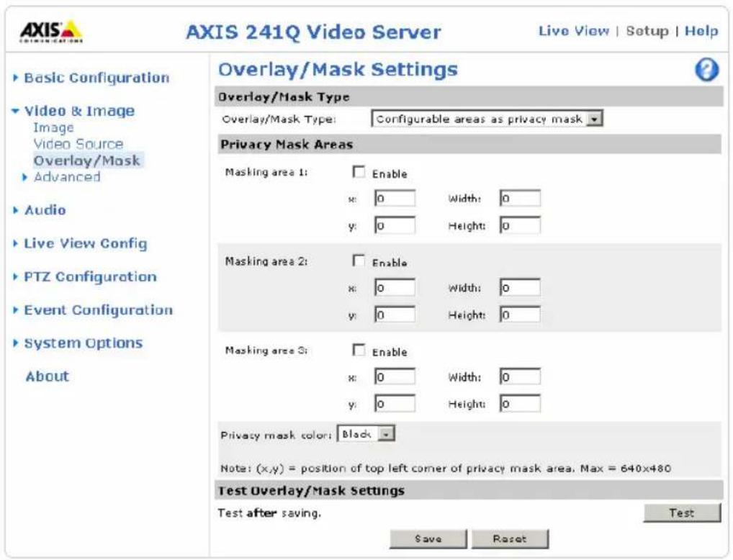733x560 pixels.
Task: Focus Masking area 3 x field
Action: pos(395,376)
